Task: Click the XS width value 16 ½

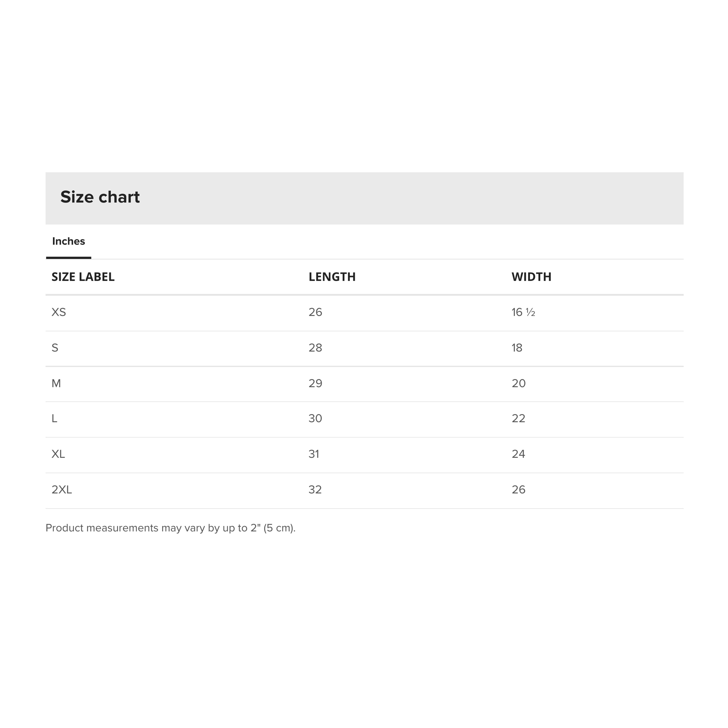Action: click(523, 312)
